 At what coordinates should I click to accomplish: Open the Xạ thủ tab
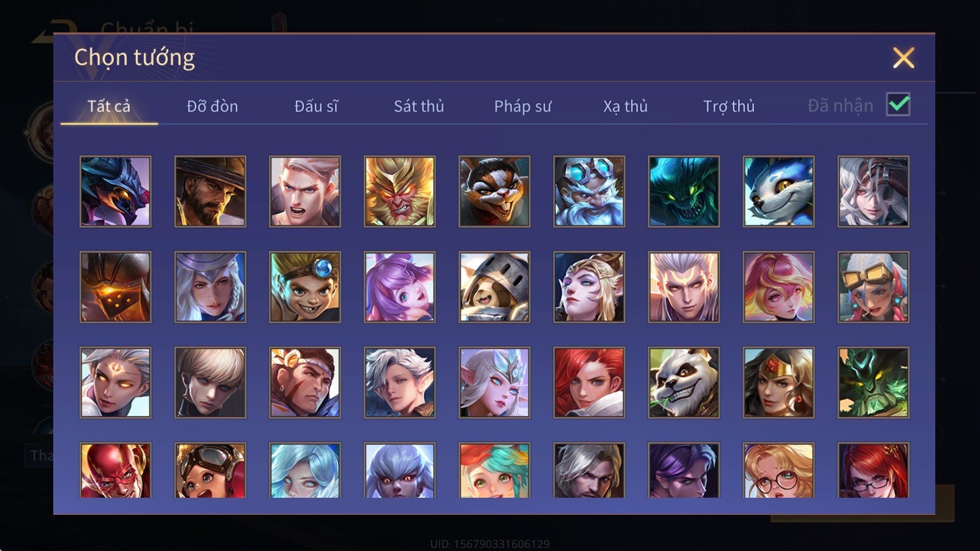pos(625,107)
